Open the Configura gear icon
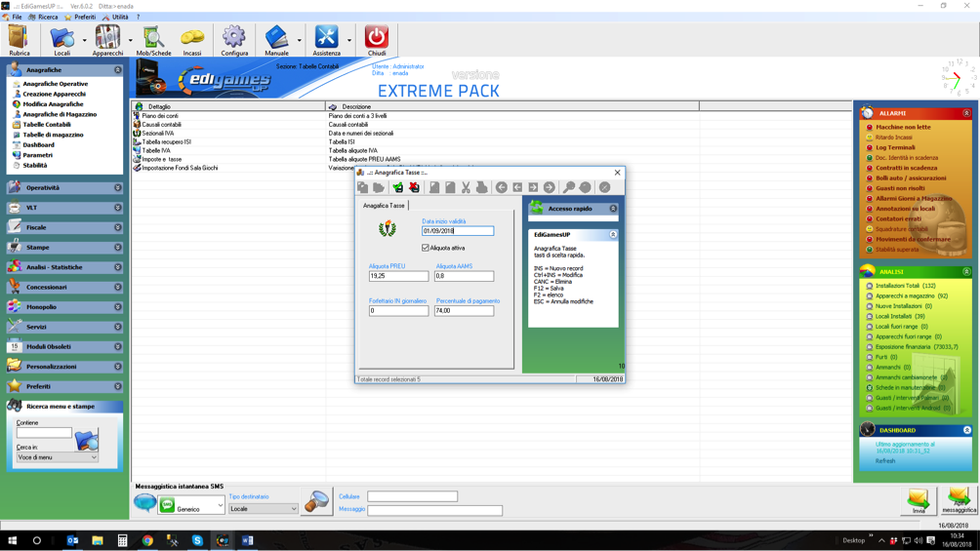Screen dimensions: 980x551 (233, 39)
